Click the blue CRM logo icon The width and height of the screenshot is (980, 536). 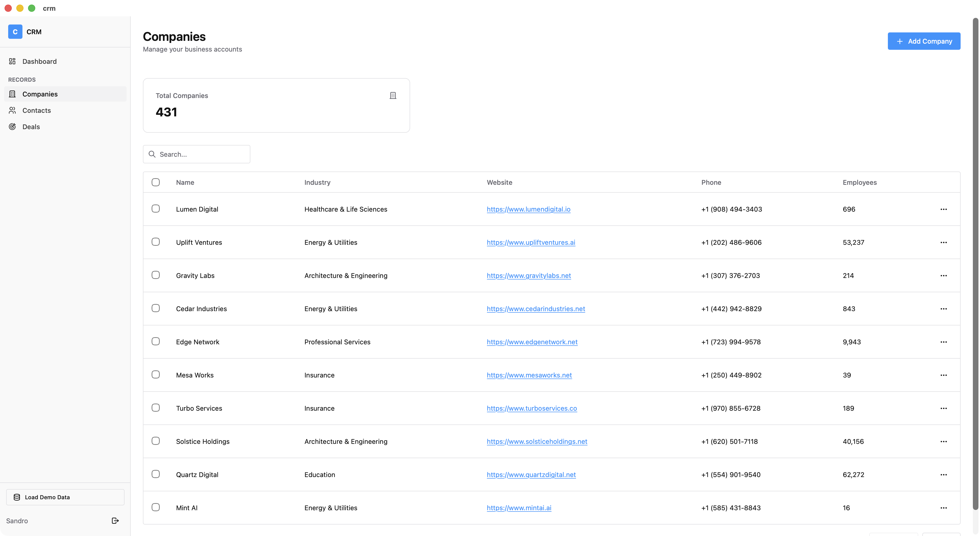(15, 32)
